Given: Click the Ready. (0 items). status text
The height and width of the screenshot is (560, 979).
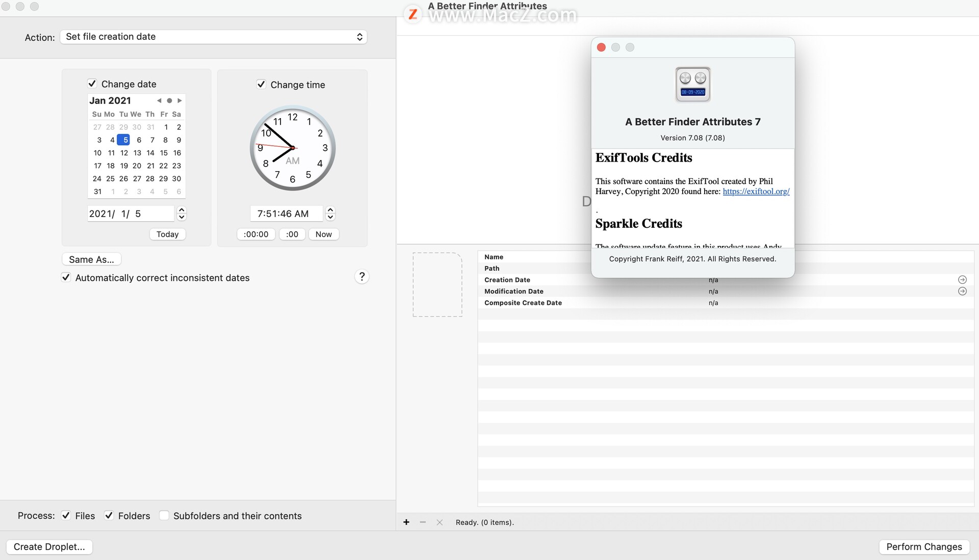Looking at the screenshot, I should (x=485, y=522).
